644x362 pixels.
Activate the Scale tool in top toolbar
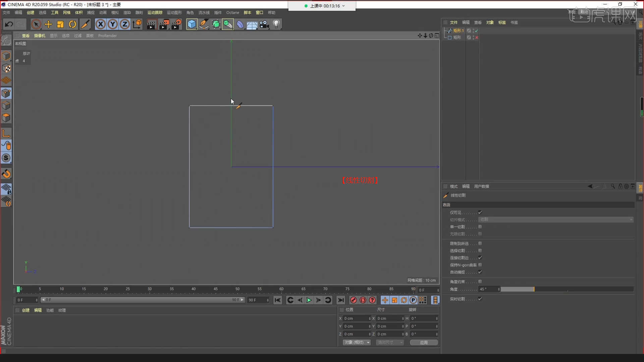(60, 24)
